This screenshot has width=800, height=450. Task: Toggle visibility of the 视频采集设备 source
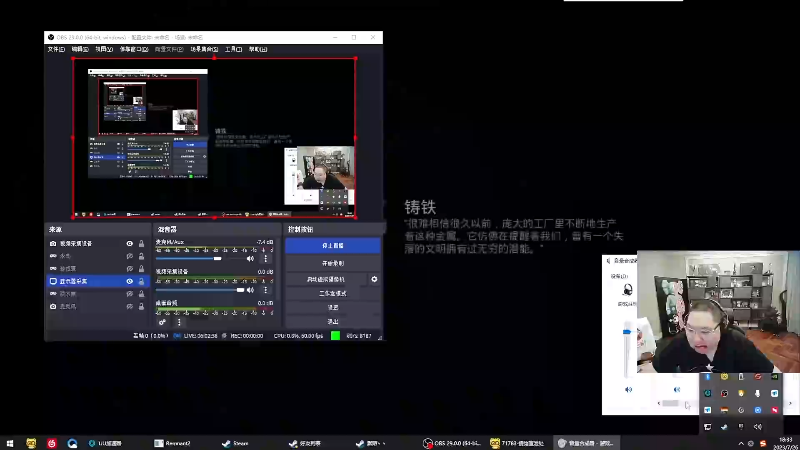pos(130,244)
